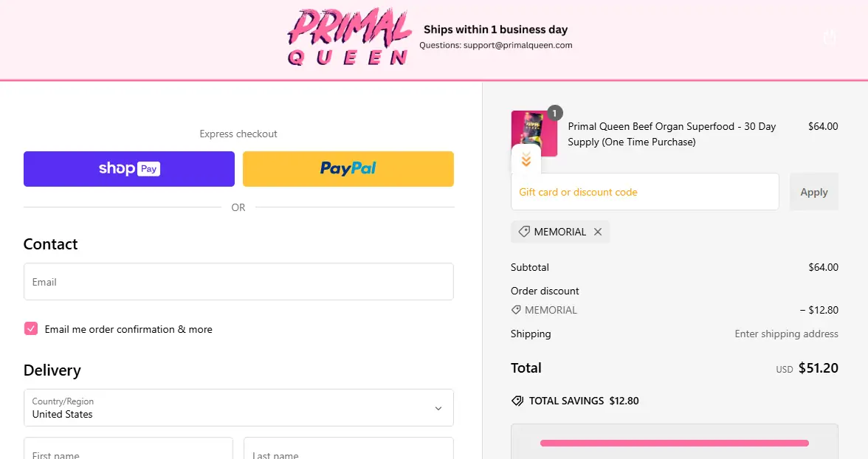Click the cart bag icon in header
Screen dimensions: 868x459
coord(830,36)
